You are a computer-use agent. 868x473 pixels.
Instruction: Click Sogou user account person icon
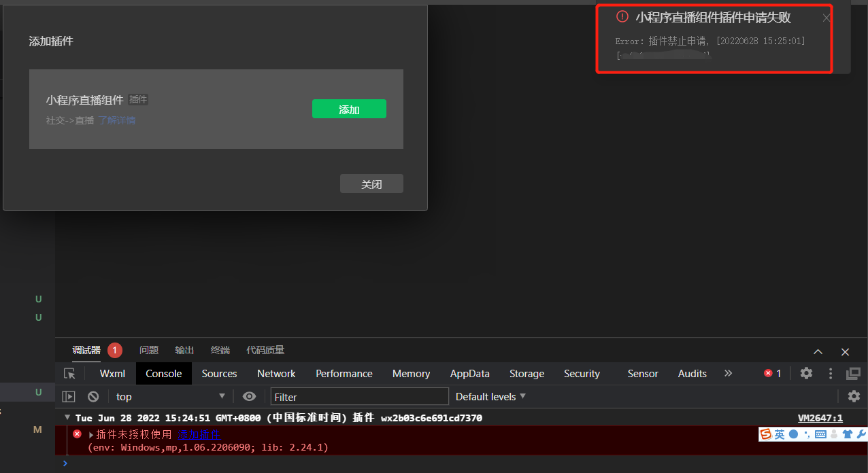coord(834,434)
